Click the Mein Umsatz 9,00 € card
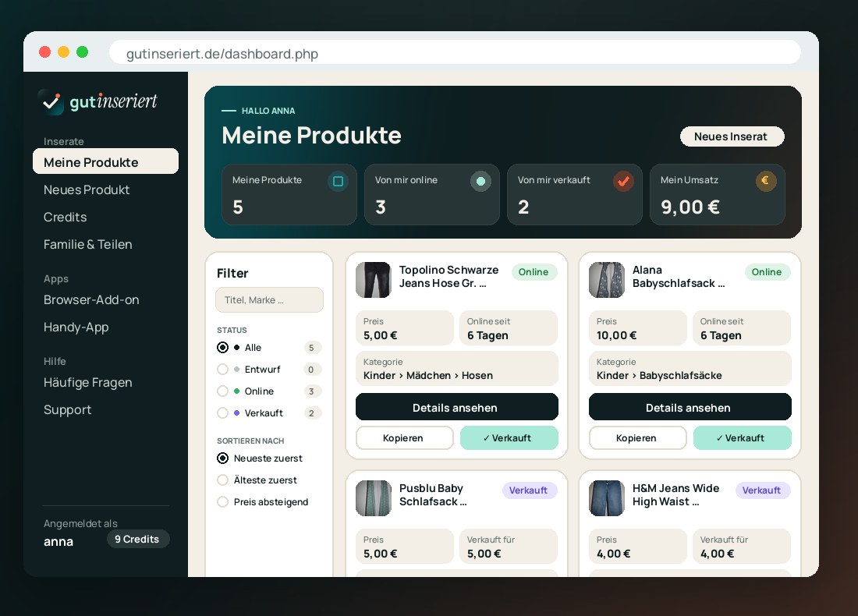 pos(718,194)
